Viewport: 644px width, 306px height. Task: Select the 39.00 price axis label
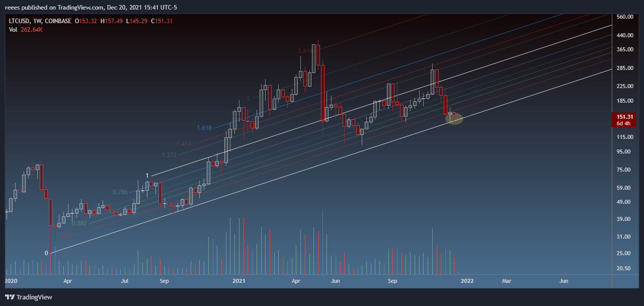tap(623, 219)
